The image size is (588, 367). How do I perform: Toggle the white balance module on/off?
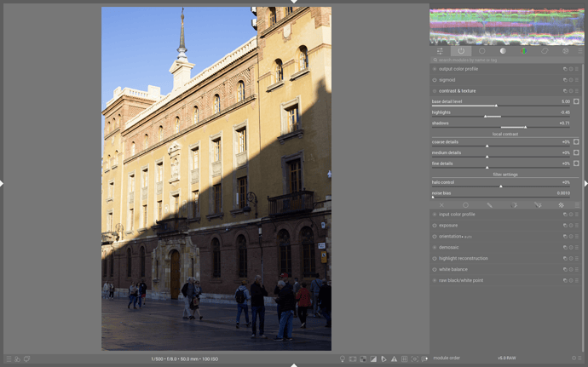point(435,269)
